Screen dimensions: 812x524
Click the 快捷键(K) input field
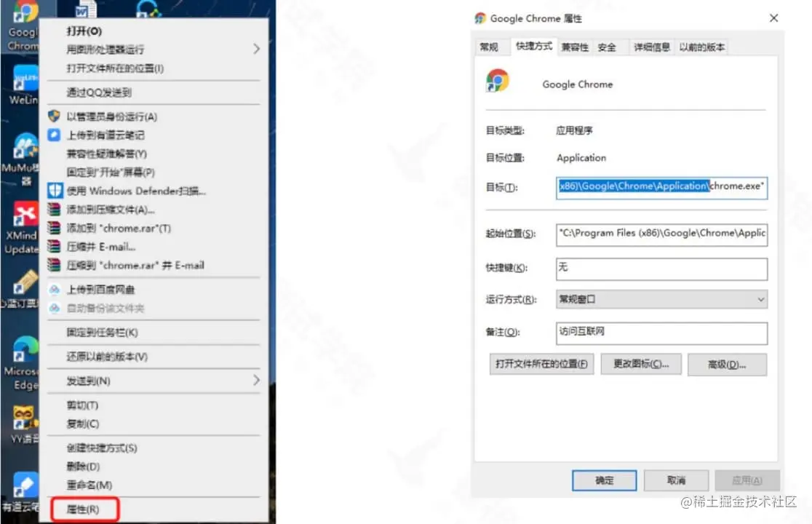(x=661, y=269)
